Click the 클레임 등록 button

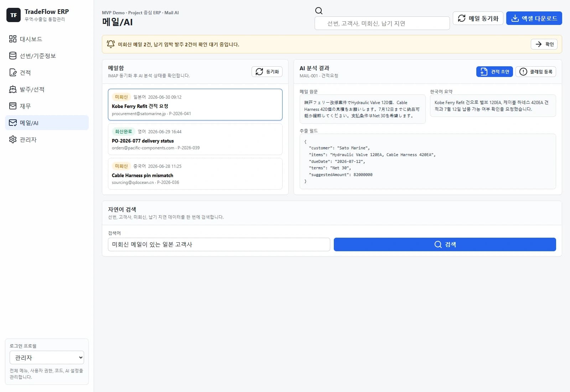[536, 72]
